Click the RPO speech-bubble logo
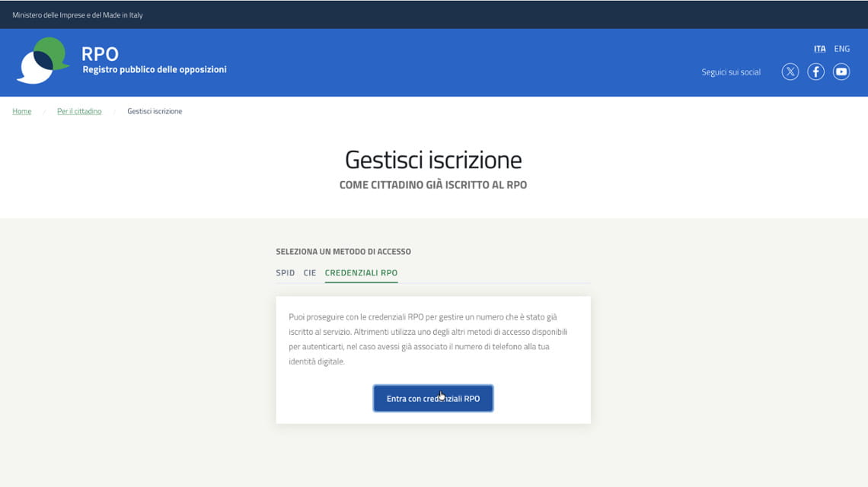Image resolution: width=868 pixels, height=487 pixels. click(43, 61)
